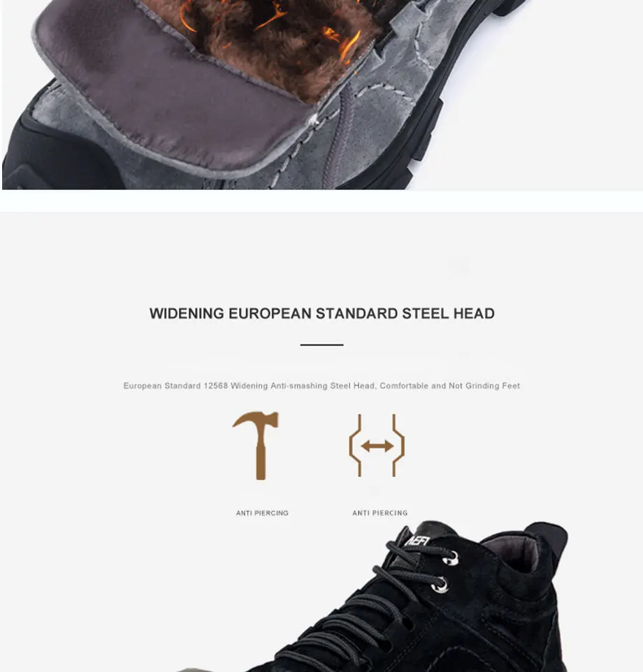Click the upper silver eyelet on black boot
The image size is (643, 672).
(451, 558)
